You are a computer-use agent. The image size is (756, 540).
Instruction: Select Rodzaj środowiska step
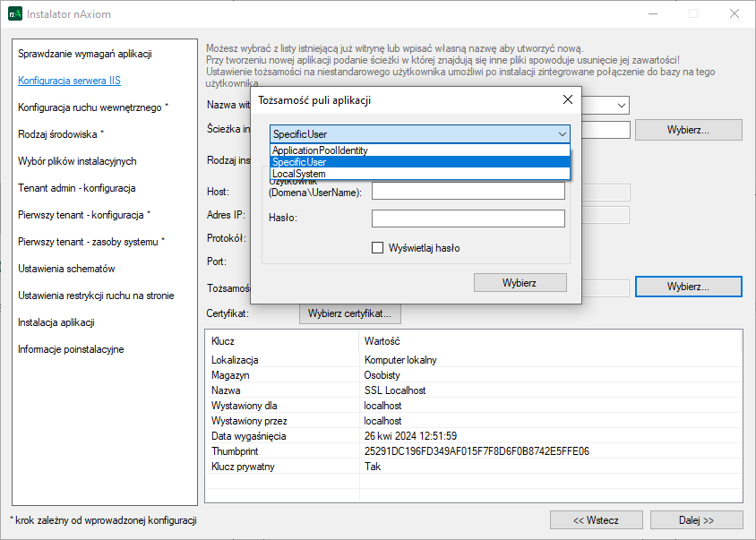(x=61, y=134)
